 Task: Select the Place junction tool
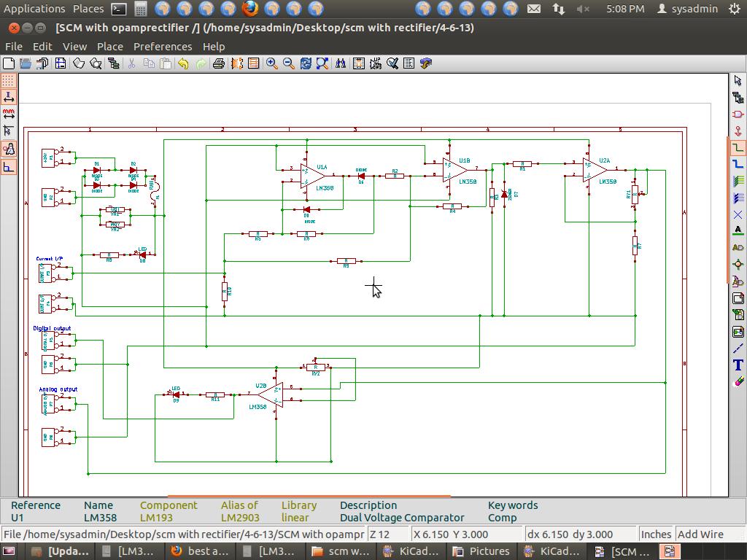[738, 264]
